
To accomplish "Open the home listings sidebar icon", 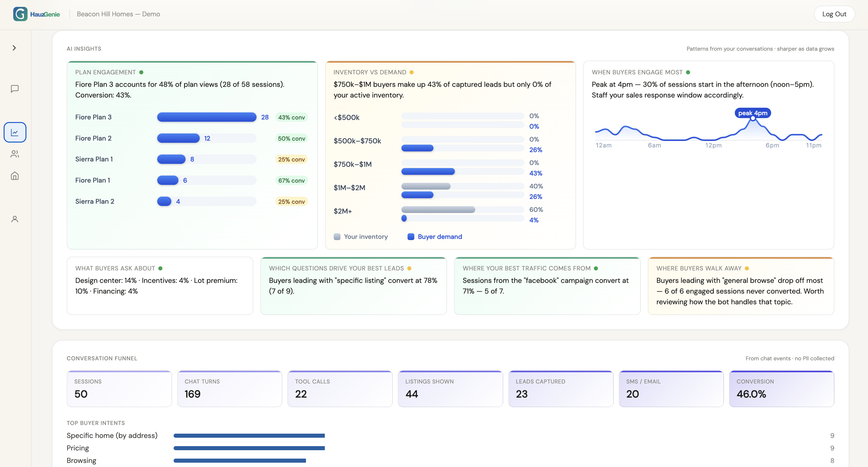I will [x=15, y=176].
